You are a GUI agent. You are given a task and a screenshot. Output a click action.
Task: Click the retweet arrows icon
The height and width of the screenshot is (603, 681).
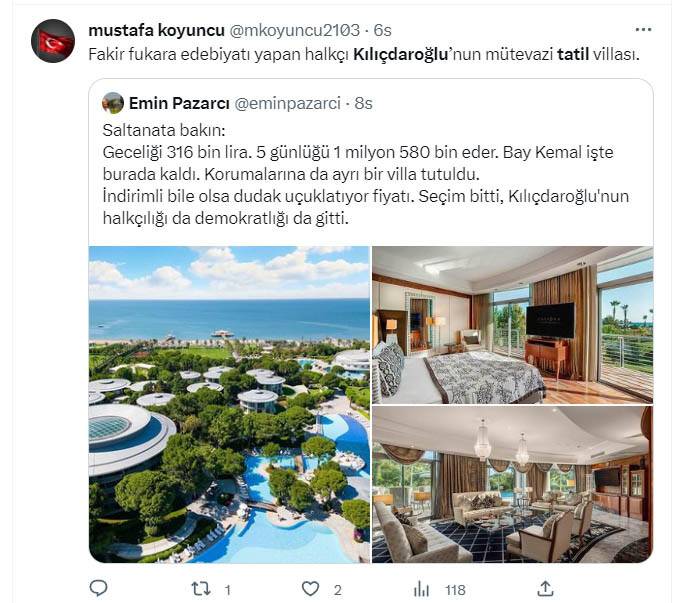(202, 589)
